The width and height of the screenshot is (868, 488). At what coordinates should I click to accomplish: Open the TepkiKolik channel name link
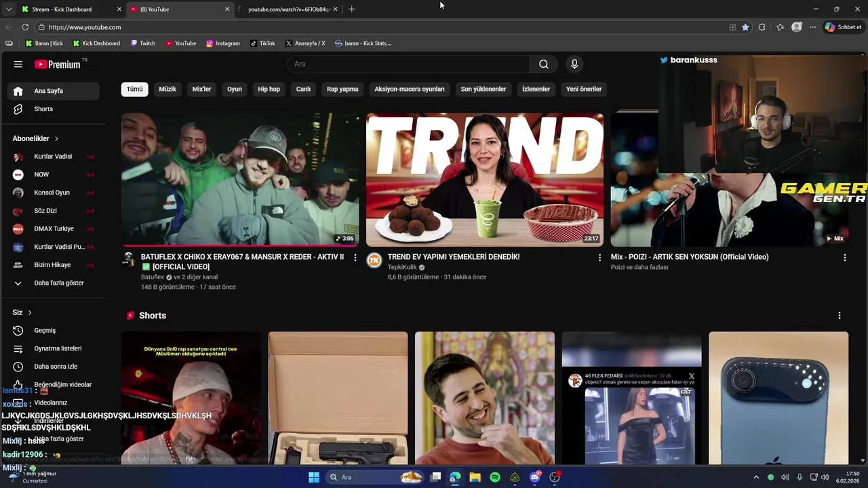(x=402, y=268)
